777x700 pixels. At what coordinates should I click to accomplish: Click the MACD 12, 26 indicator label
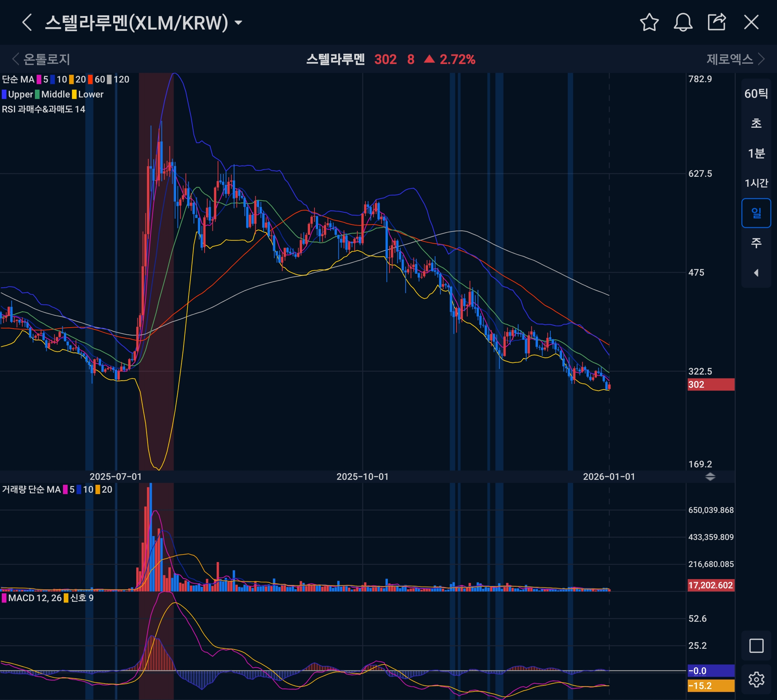pyautogui.click(x=35, y=598)
